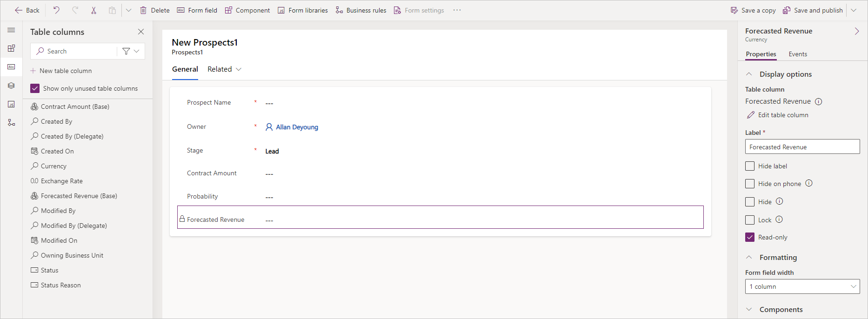Viewport: 868px width, 319px height.
Task: Collapse the Display options section
Action: 749,74
